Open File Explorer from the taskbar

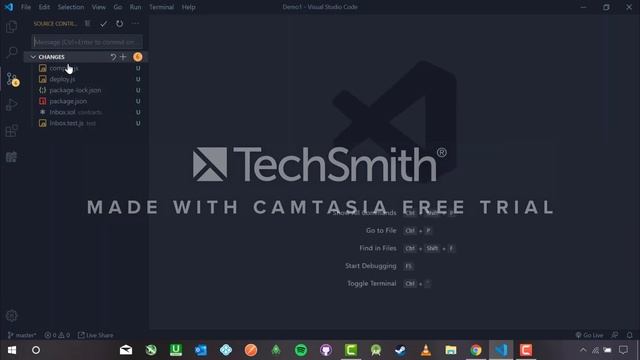(451, 350)
